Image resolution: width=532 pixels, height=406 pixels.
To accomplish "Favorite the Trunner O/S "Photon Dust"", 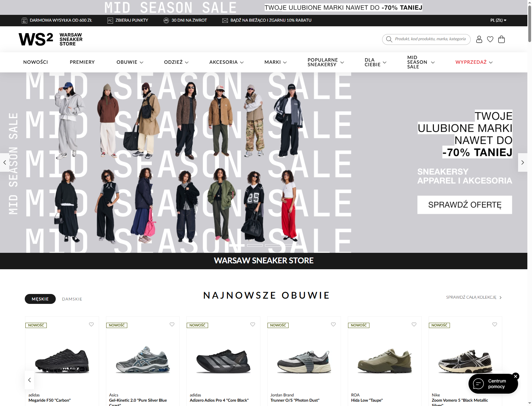I will tap(333, 324).
